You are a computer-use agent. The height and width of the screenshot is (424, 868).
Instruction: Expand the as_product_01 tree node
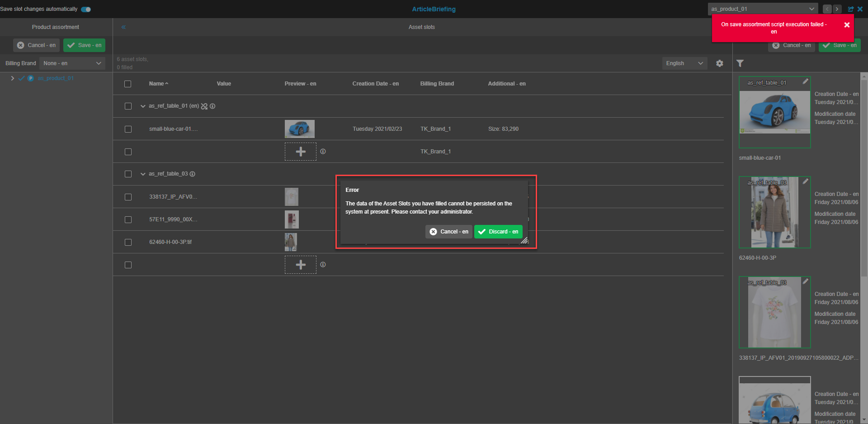(x=12, y=78)
